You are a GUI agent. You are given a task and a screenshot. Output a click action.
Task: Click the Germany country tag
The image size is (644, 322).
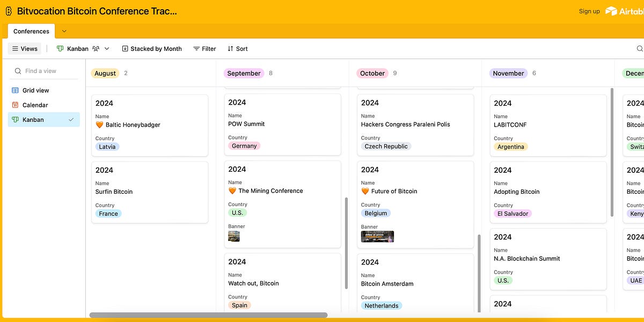point(244,146)
